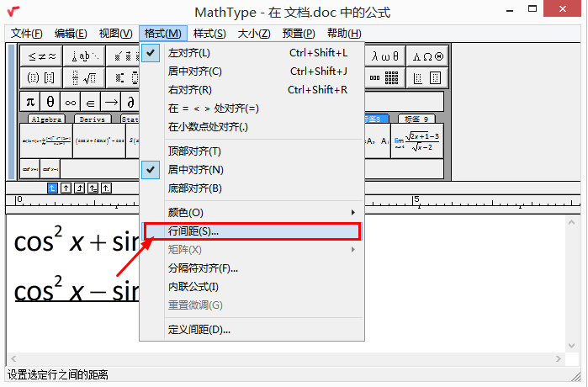Switch to the 标签 9 tab
This screenshot has width=588, height=387.
coord(416,119)
